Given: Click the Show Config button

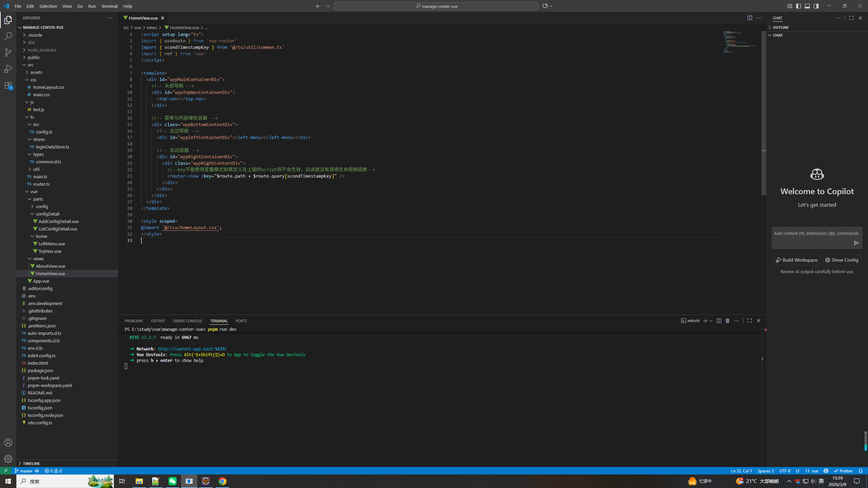Looking at the screenshot, I should pyautogui.click(x=842, y=260).
